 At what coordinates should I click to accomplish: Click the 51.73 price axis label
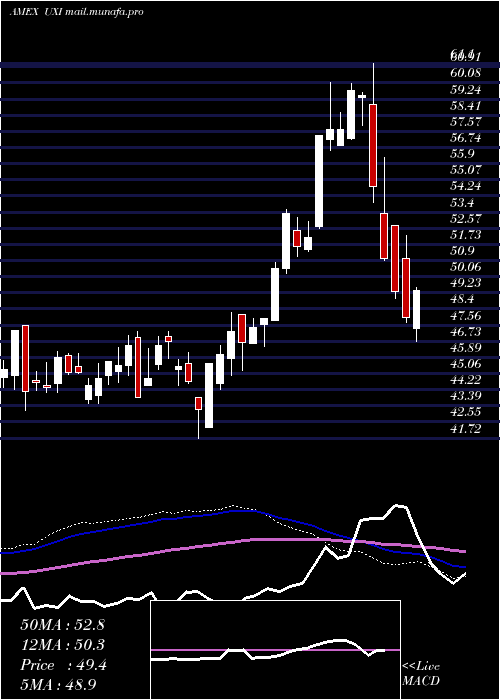pyautogui.click(x=466, y=235)
